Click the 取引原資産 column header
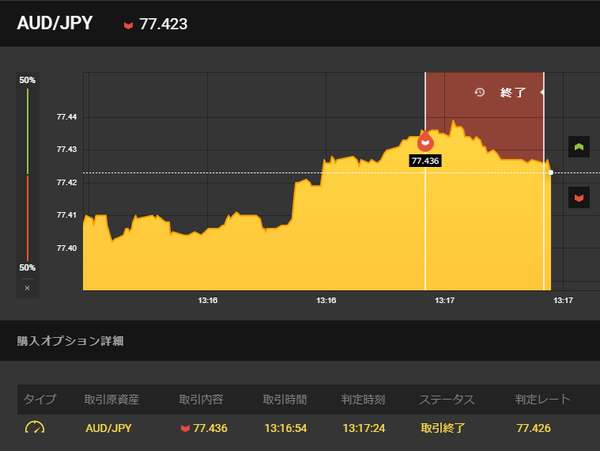This screenshot has width=600, height=451. point(111,399)
